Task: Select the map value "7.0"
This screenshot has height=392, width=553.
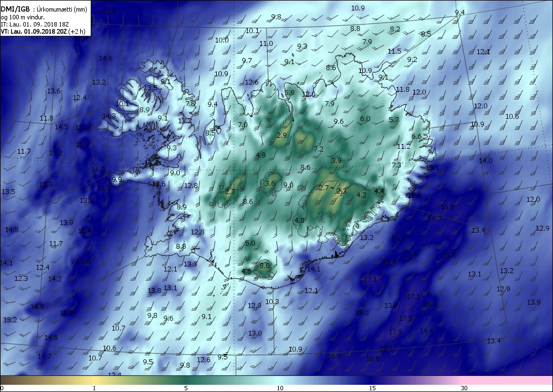Action: click(243, 124)
